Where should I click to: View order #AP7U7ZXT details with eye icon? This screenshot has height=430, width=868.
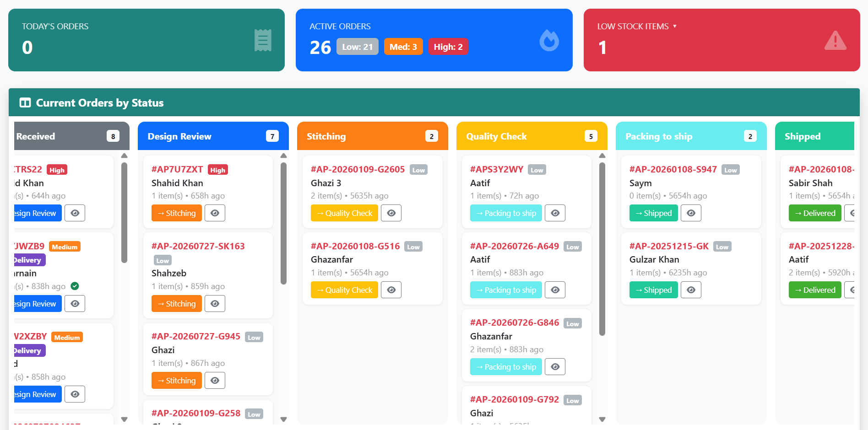[215, 213]
